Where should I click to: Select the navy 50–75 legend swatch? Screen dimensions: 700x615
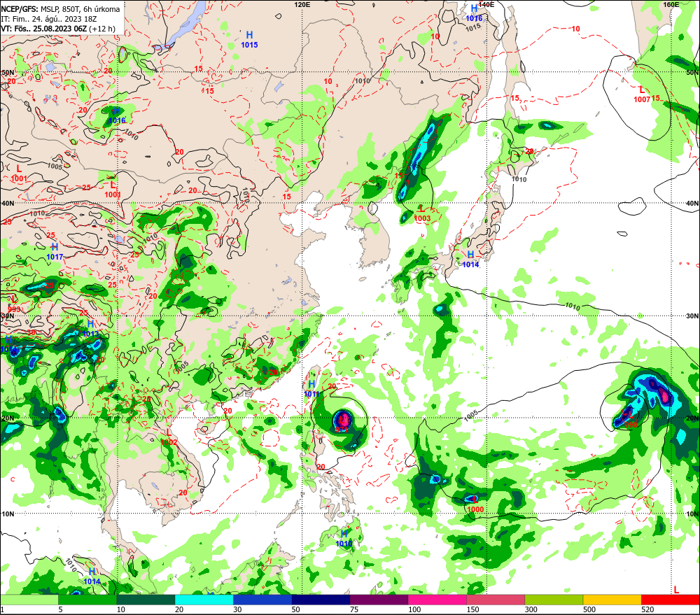pyautogui.click(x=321, y=600)
